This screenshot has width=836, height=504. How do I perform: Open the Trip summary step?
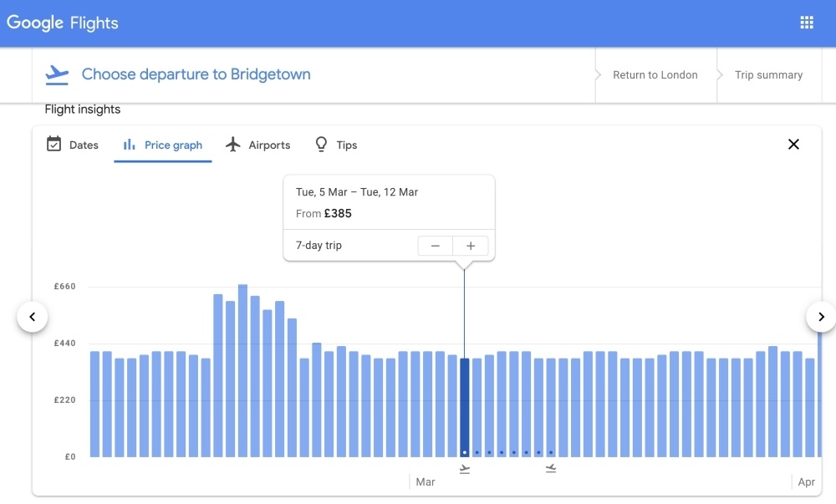coord(768,75)
